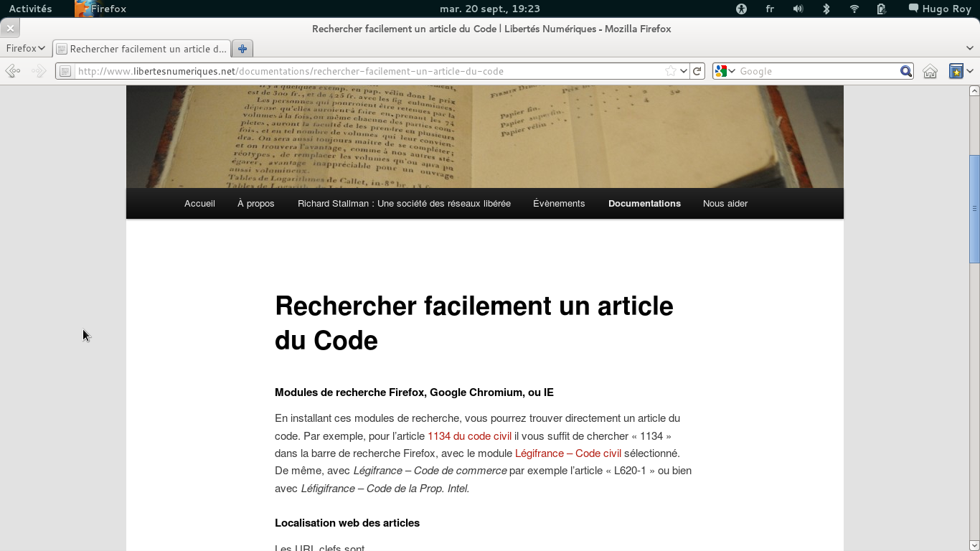Click the Localisation web des articles heading
Screen dimensions: 980x551
click(x=347, y=523)
